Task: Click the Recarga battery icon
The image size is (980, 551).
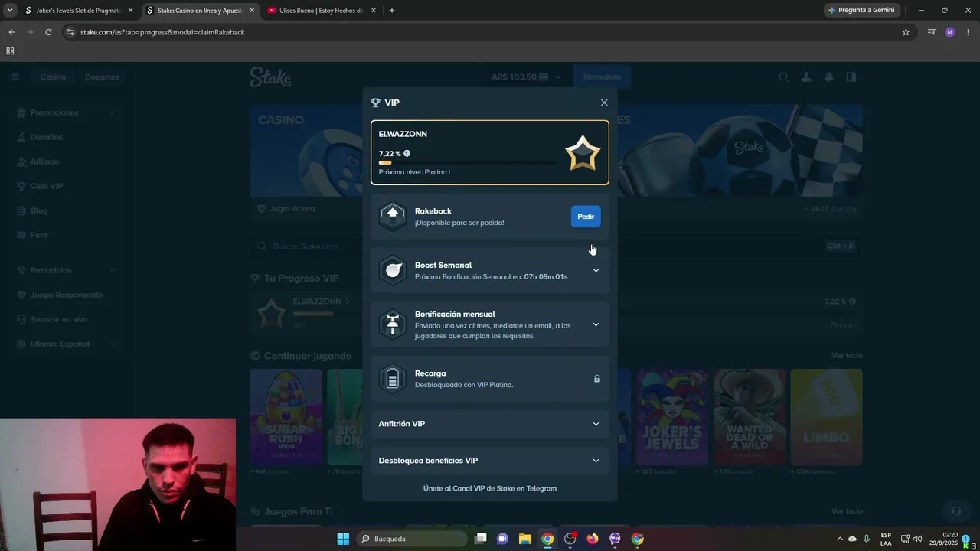Action: tap(393, 379)
